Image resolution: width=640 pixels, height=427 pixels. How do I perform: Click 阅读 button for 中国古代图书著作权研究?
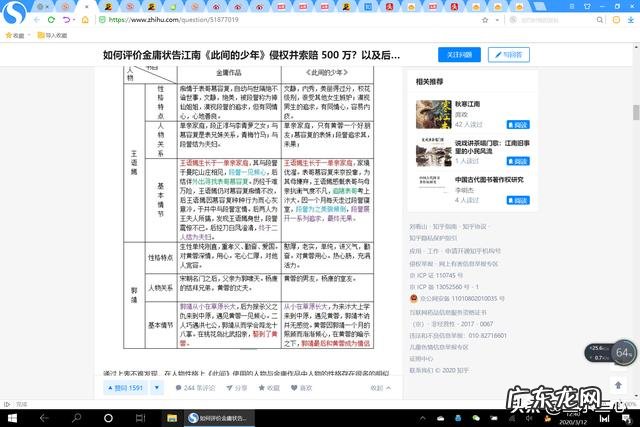(x=518, y=200)
